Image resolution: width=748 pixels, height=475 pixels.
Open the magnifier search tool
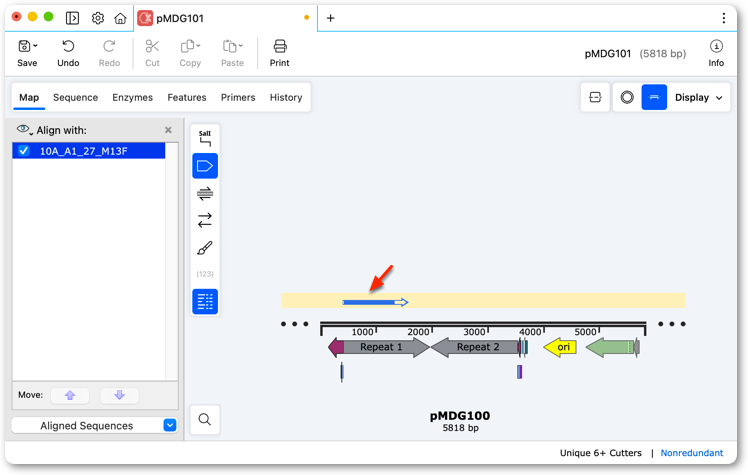coord(205,419)
